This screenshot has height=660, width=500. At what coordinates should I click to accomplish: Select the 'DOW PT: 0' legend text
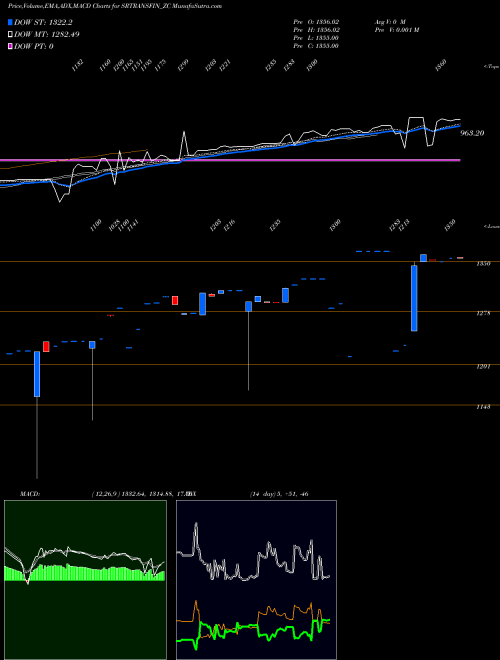click(34, 46)
